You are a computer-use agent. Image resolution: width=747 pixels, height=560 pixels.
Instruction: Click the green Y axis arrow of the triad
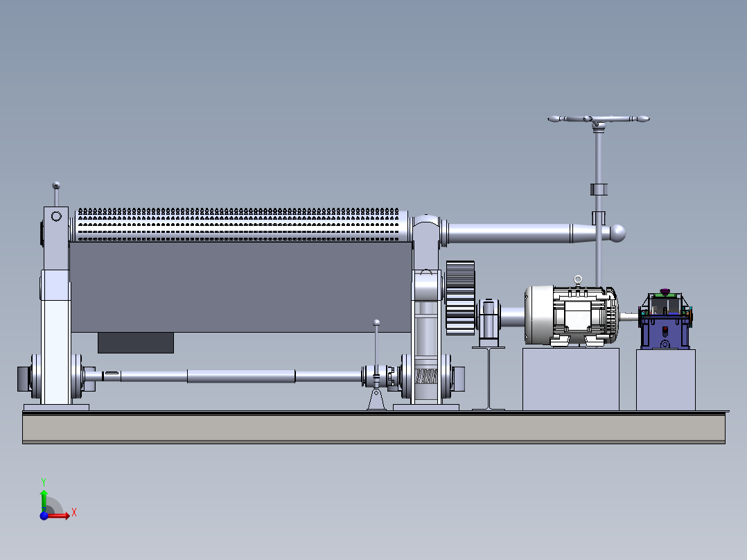tap(44, 500)
